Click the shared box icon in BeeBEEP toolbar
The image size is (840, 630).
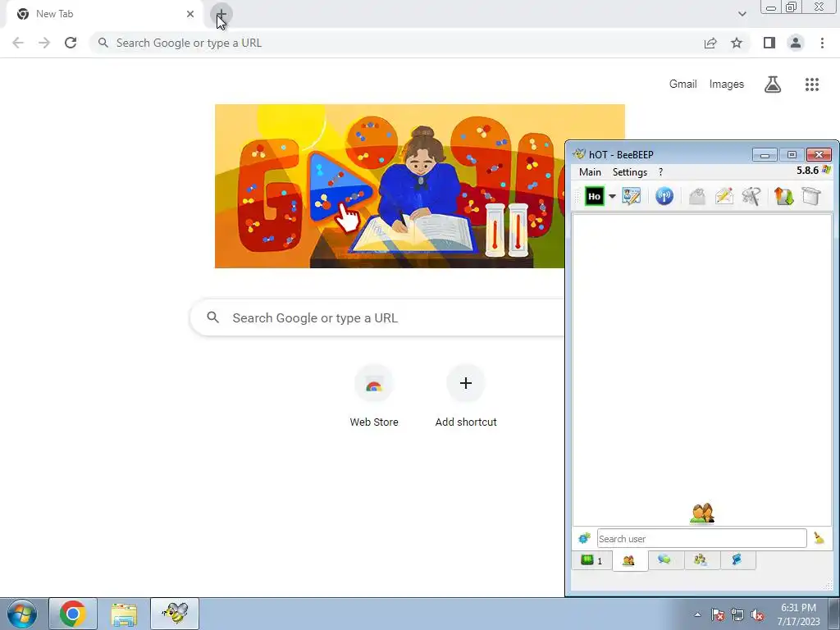click(811, 196)
